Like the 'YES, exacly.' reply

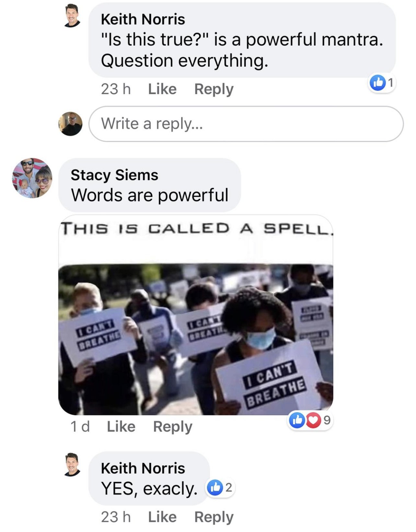point(162,517)
